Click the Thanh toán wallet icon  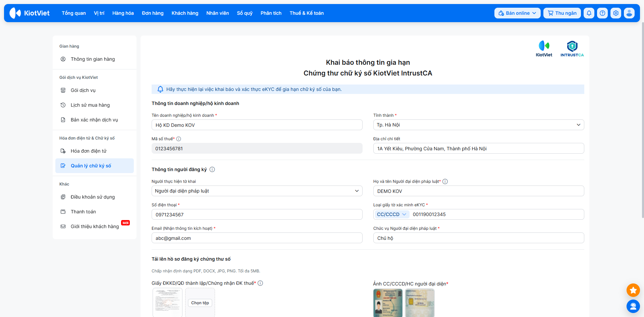pyautogui.click(x=63, y=212)
